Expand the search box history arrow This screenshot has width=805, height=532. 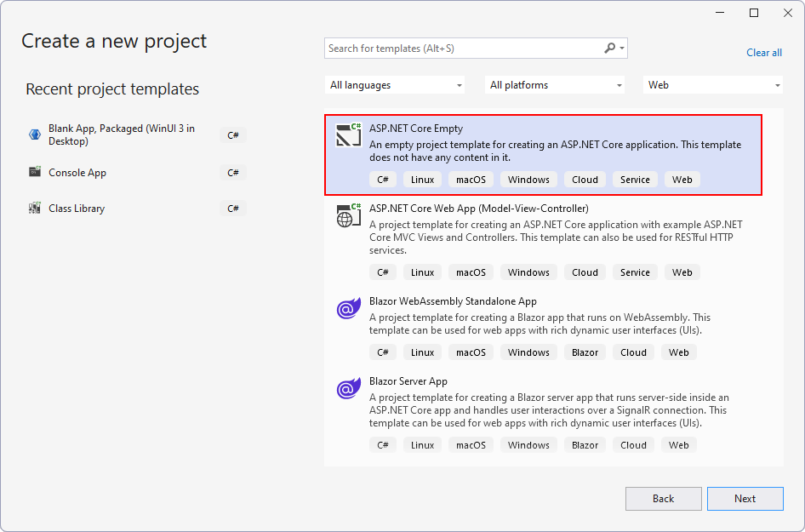620,48
